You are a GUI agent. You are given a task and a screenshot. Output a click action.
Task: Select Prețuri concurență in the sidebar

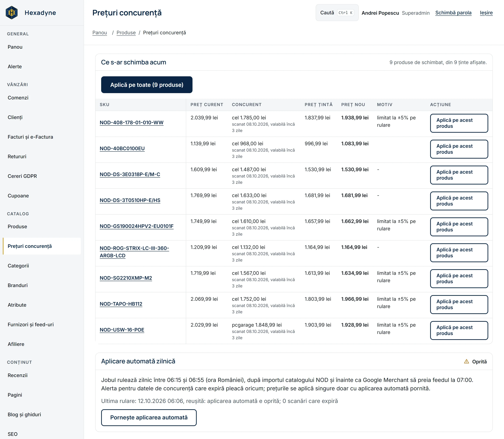[42, 246]
